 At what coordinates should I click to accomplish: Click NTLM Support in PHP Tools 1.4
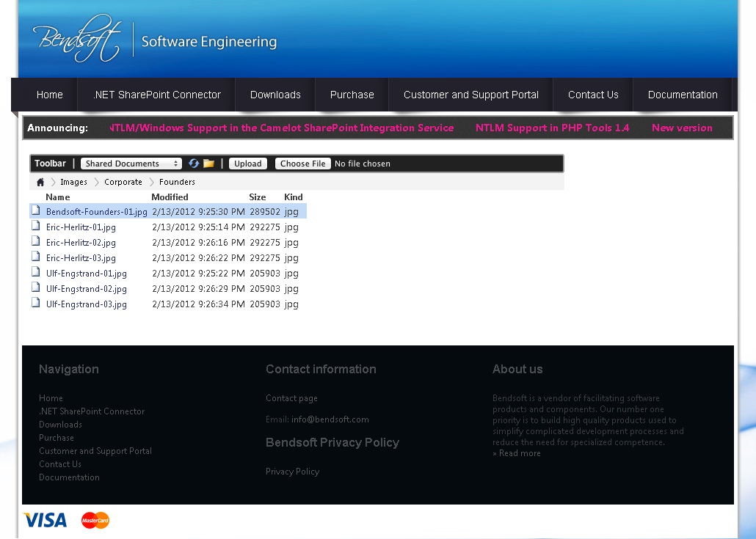pos(552,128)
